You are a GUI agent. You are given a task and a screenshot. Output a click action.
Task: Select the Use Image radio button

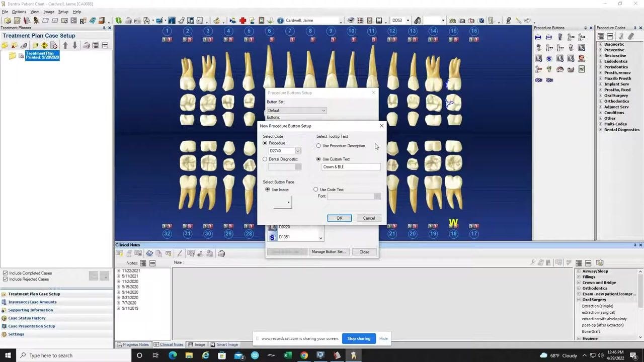pos(268,190)
